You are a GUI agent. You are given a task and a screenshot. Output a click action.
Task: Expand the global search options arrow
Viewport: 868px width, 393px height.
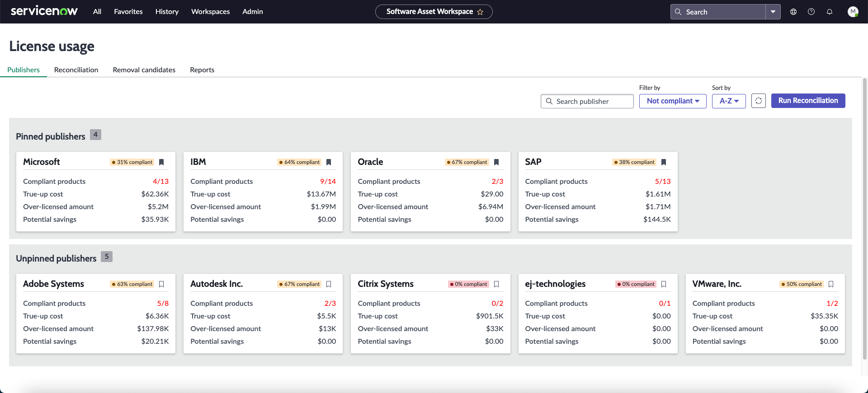(x=773, y=12)
